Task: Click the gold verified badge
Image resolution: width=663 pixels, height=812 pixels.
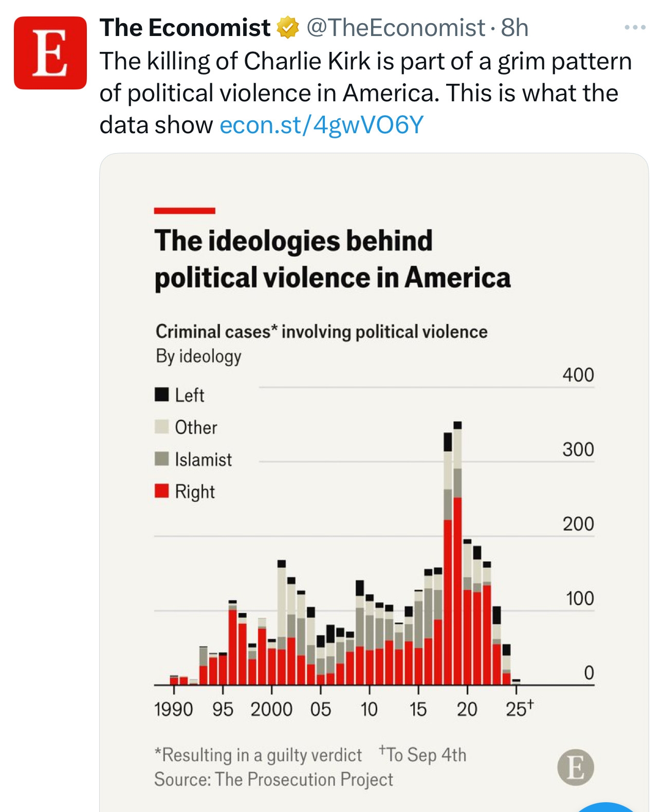Action: tap(288, 28)
